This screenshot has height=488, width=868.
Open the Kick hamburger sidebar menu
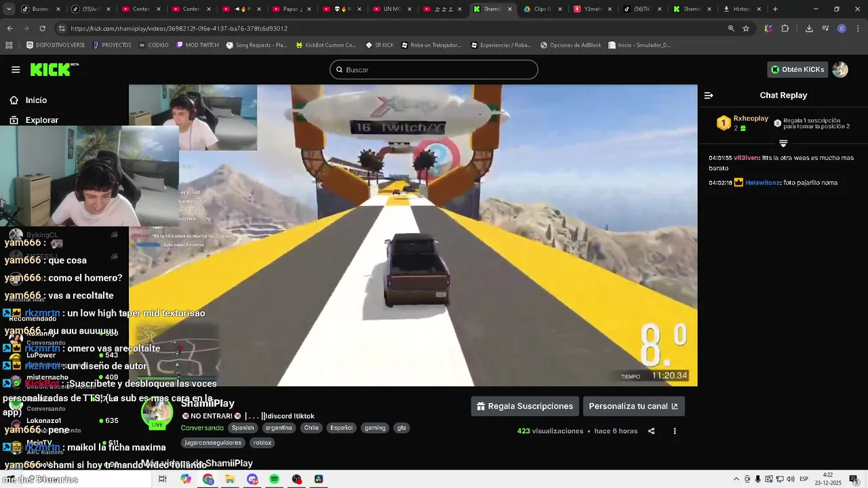[16, 69]
